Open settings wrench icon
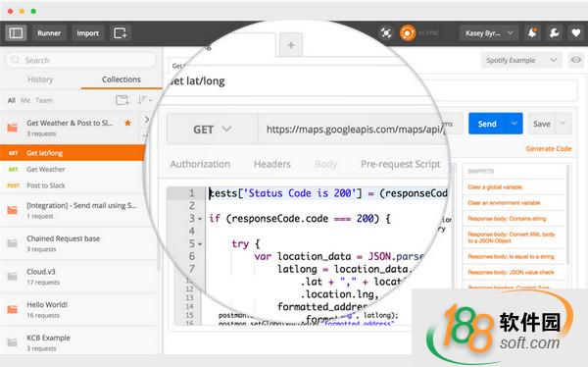The image size is (588, 367). click(x=555, y=33)
